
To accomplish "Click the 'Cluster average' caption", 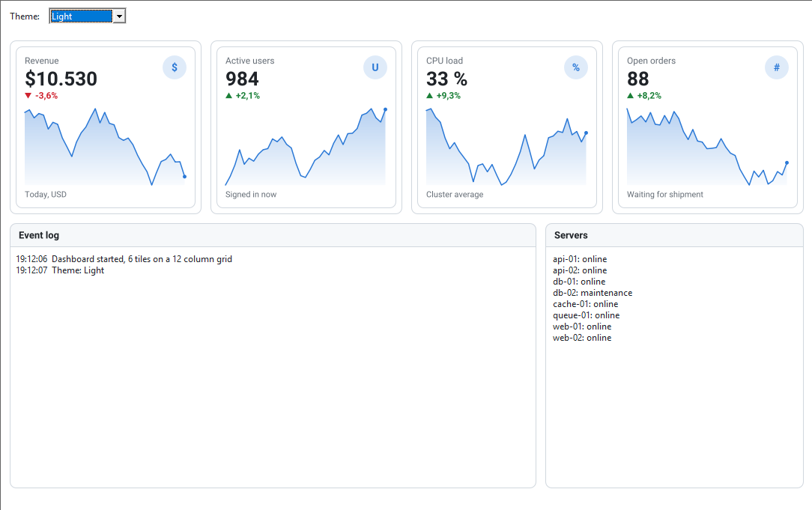I will click(x=455, y=194).
